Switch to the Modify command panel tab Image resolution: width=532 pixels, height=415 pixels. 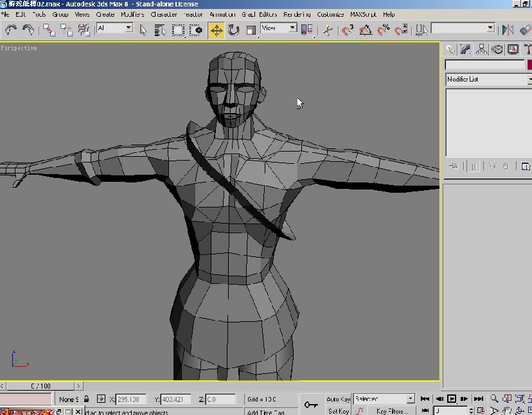pyautogui.click(x=465, y=49)
